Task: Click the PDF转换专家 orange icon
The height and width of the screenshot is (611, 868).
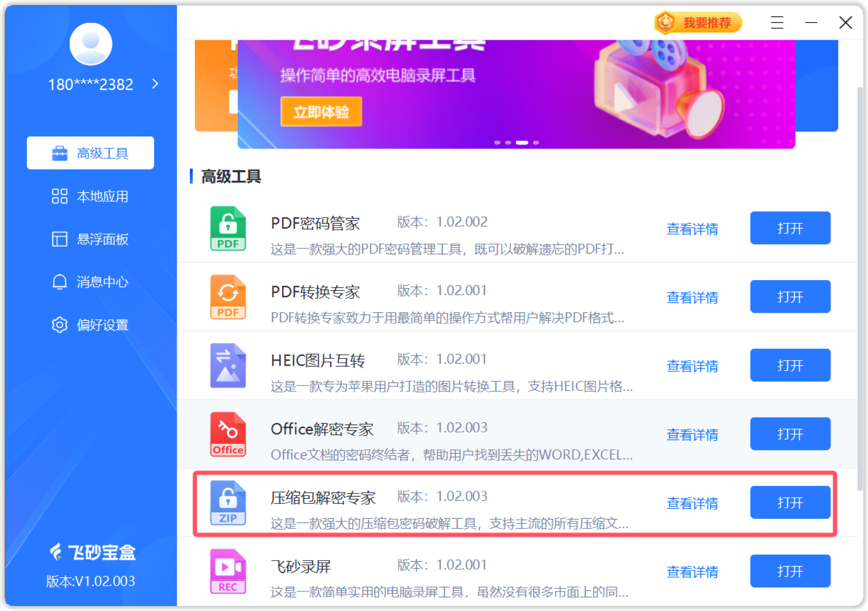Action: click(228, 297)
